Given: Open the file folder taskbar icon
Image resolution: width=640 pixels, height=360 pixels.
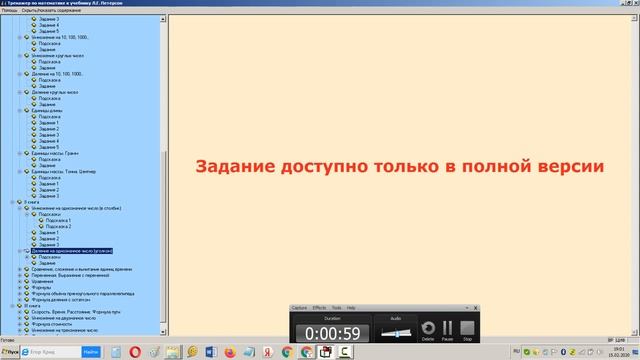Looking at the screenshot, I should pyautogui.click(x=173, y=352).
